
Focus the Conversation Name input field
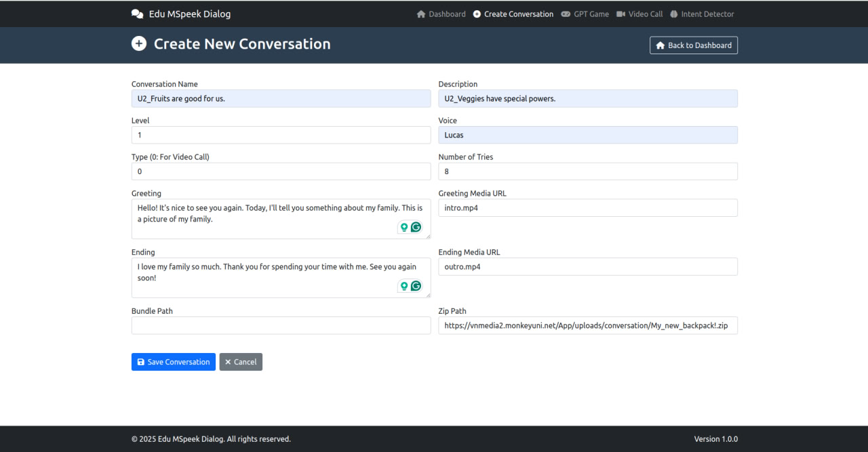(x=281, y=98)
